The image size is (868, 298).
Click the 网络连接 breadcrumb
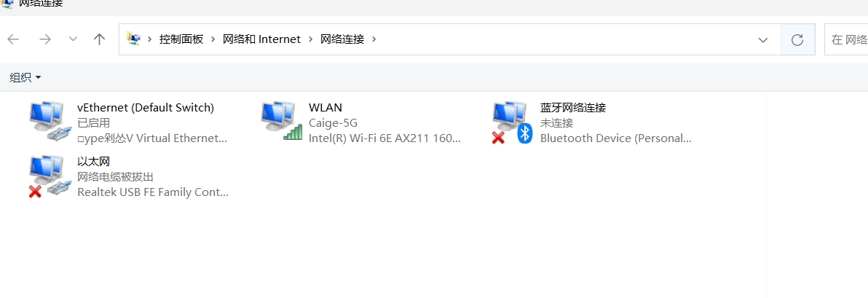pos(342,39)
